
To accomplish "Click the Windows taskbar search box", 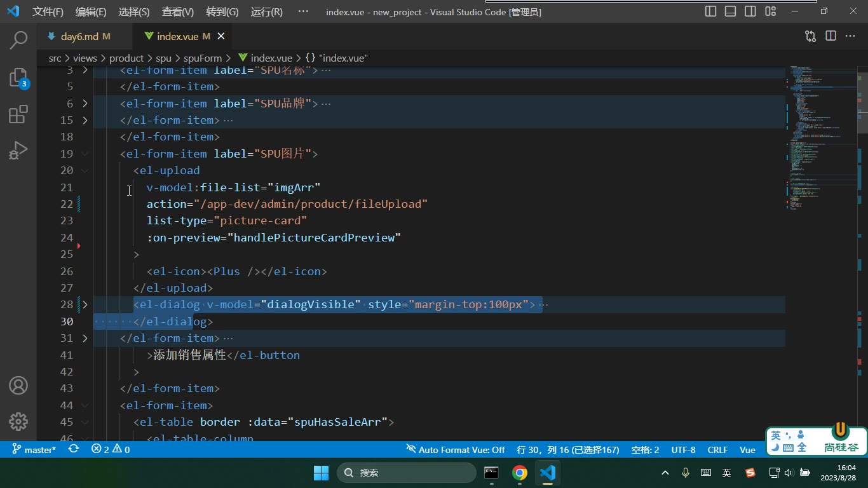I will [x=407, y=473].
